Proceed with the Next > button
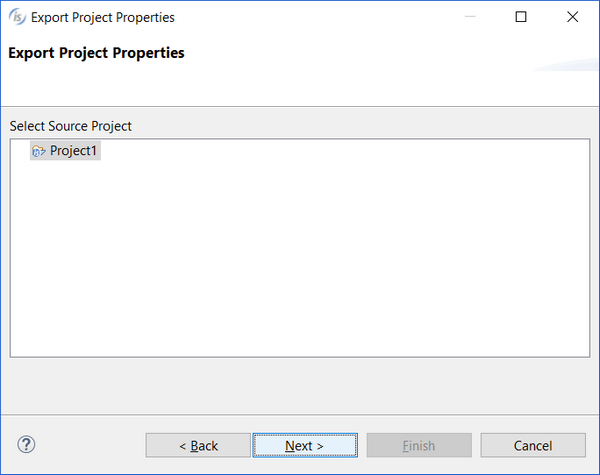Viewport: 600px width, 475px height. point(305,446)
